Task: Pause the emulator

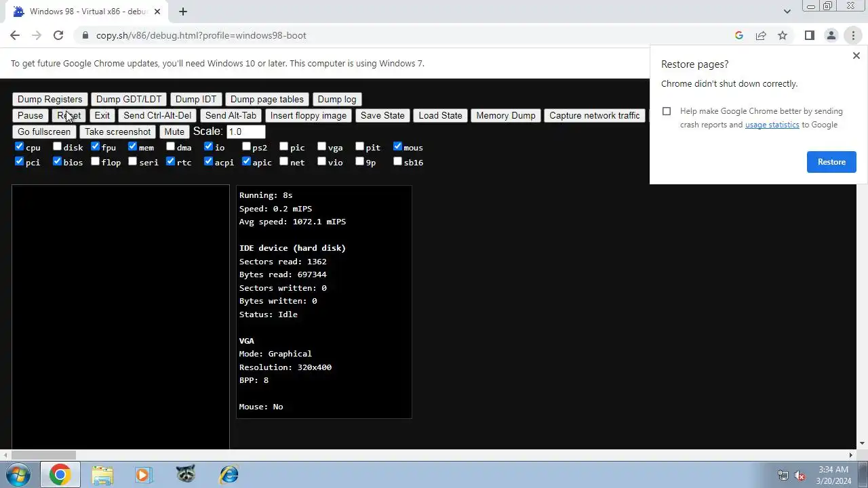Action: (31, 115)
